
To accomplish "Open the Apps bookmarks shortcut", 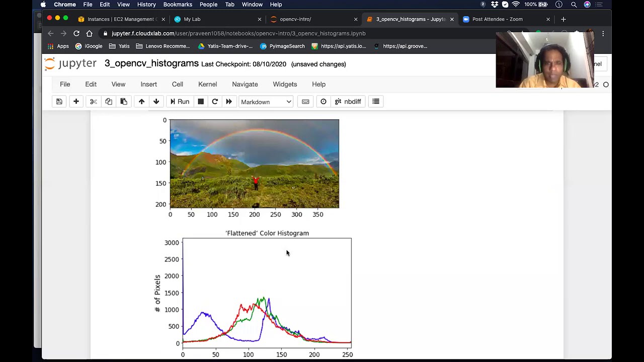I will point(58,46).
